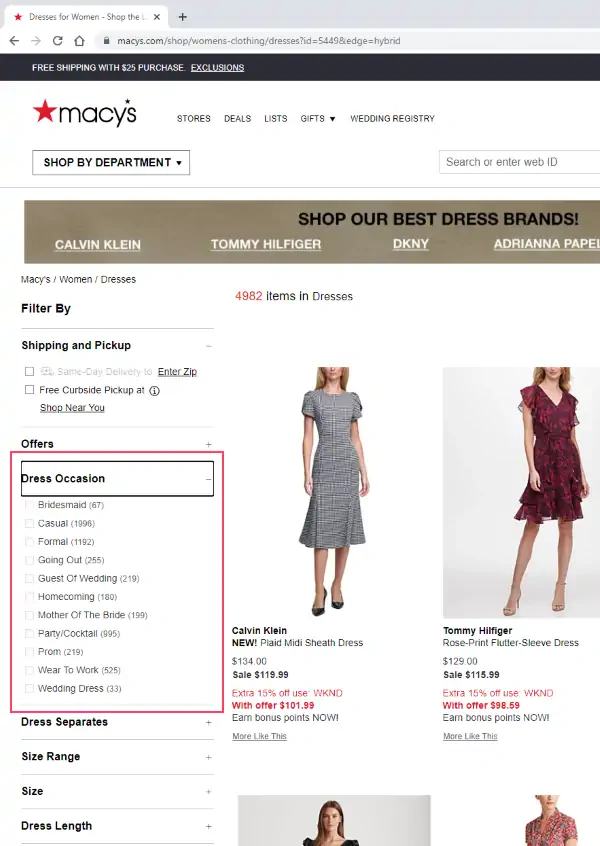Check the Wedding Dress checkbox
Screen dimensions: 600x846
pyautogui.click(x=30, y=688)
